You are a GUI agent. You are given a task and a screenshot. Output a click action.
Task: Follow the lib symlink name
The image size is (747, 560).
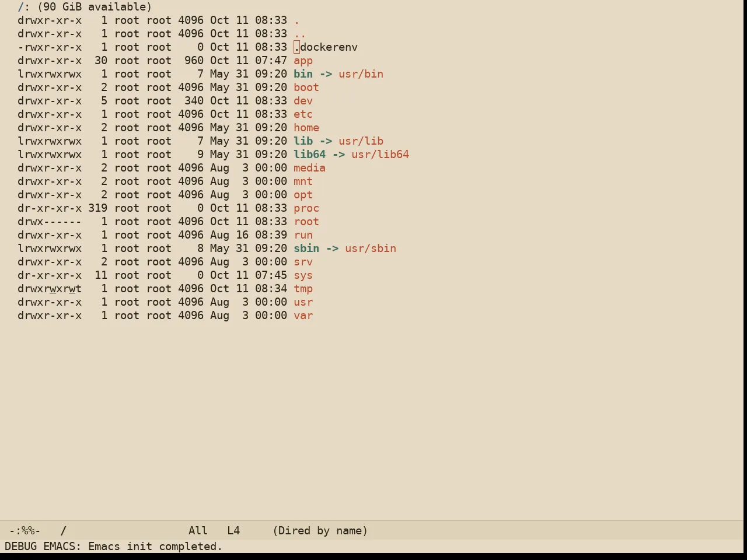coord(303,141)
